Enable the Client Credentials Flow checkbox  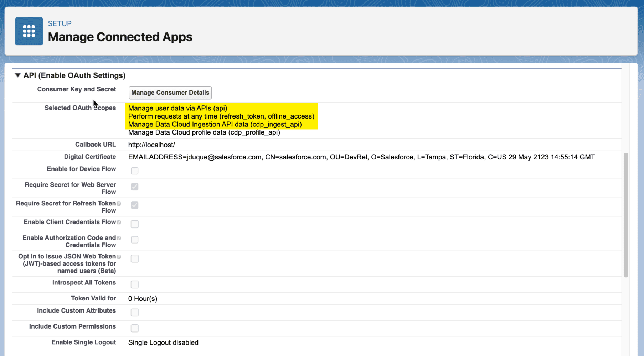[134, 224]
